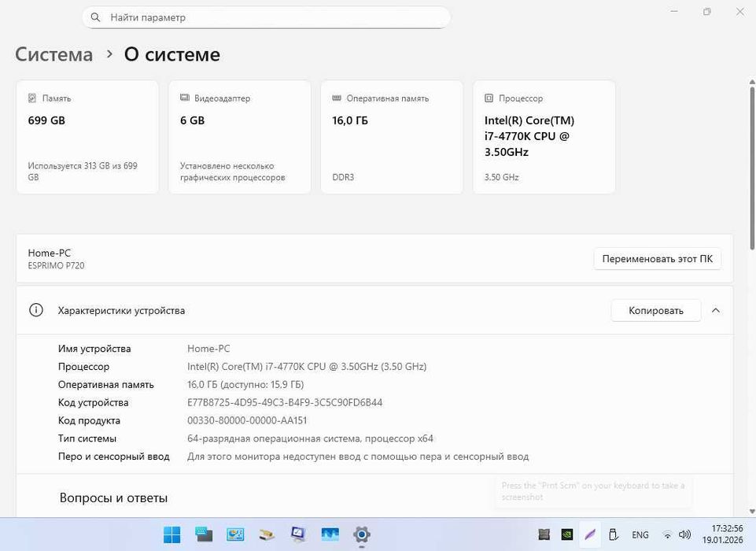This screenshot has width=756, height=551.
Task: Open the monitor-with-checkmark taskbar icon
Action: pos(298,534)
